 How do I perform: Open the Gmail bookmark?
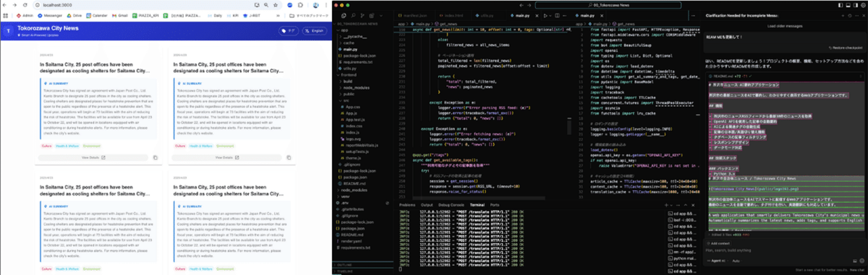[x=121, y=15]
